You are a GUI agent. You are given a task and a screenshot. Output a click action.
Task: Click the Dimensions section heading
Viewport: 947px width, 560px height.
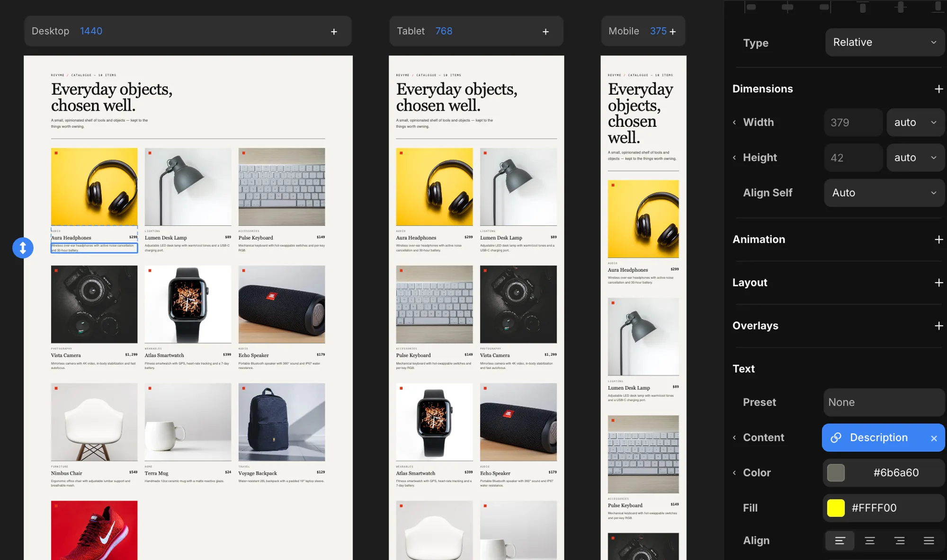click(762, 89)
